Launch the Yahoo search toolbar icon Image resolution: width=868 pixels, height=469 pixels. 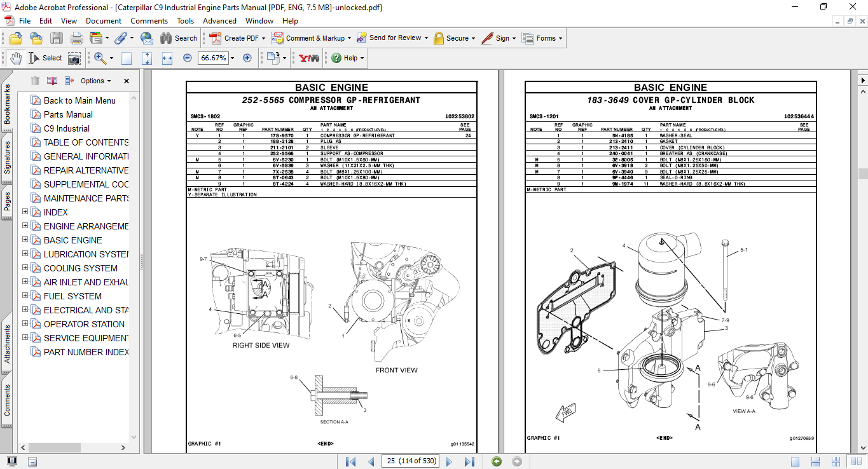click(308, 58)
